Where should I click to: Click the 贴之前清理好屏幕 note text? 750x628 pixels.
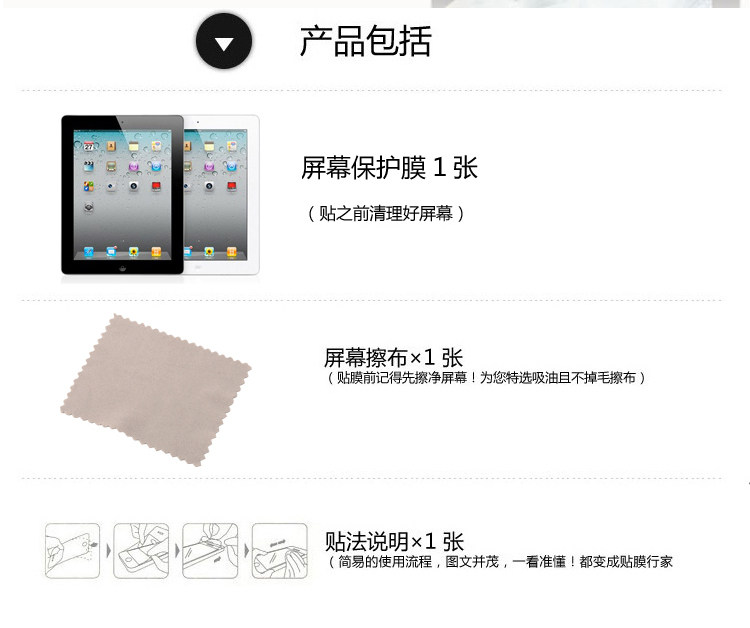[x=386, y=213]
